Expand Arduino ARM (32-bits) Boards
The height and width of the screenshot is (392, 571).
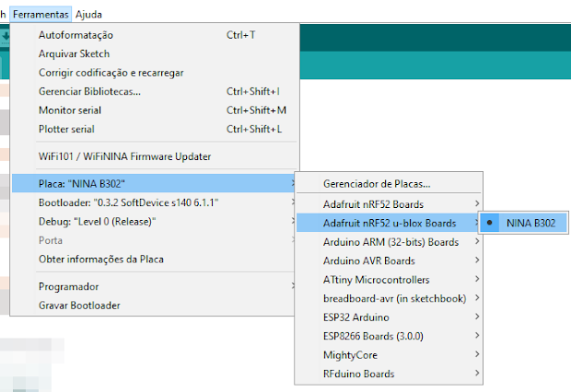click(x=389, y=242)
